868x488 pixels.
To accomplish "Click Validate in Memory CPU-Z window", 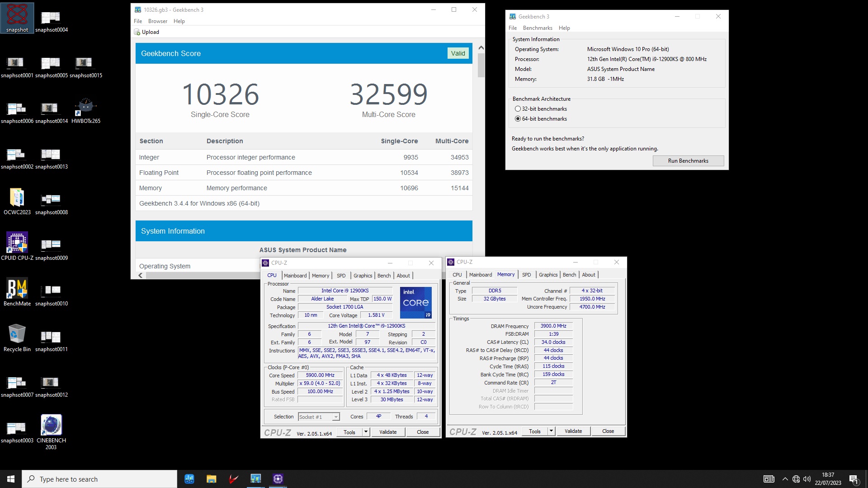I will pyautogui.click(x=573, y=431).
